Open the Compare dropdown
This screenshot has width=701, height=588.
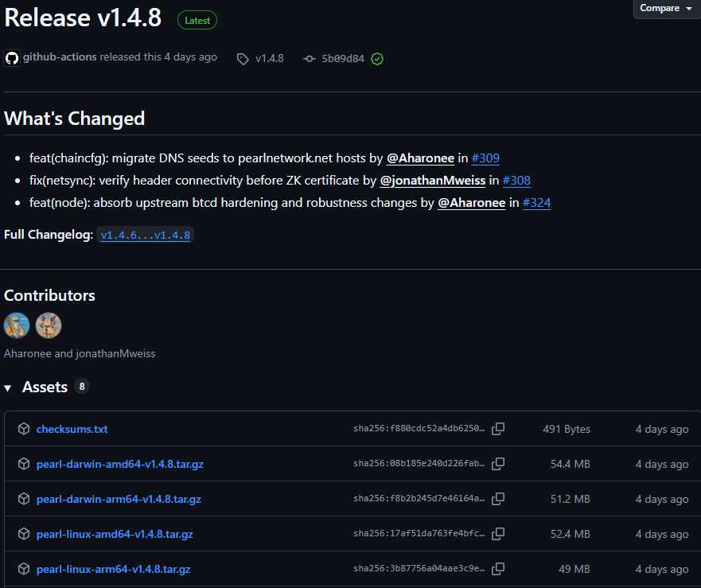[667, 9]
